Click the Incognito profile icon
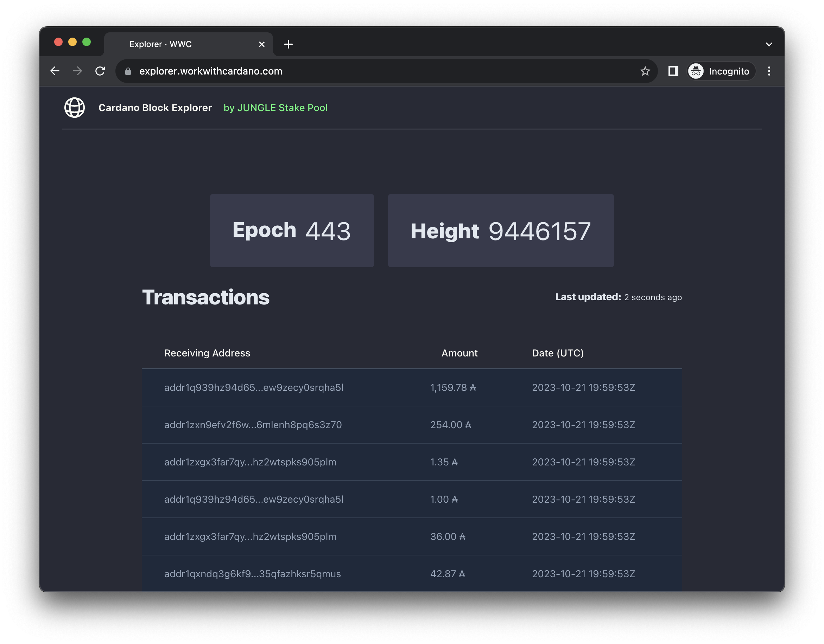Screen dimensions: 824x644 click(696, 71)
